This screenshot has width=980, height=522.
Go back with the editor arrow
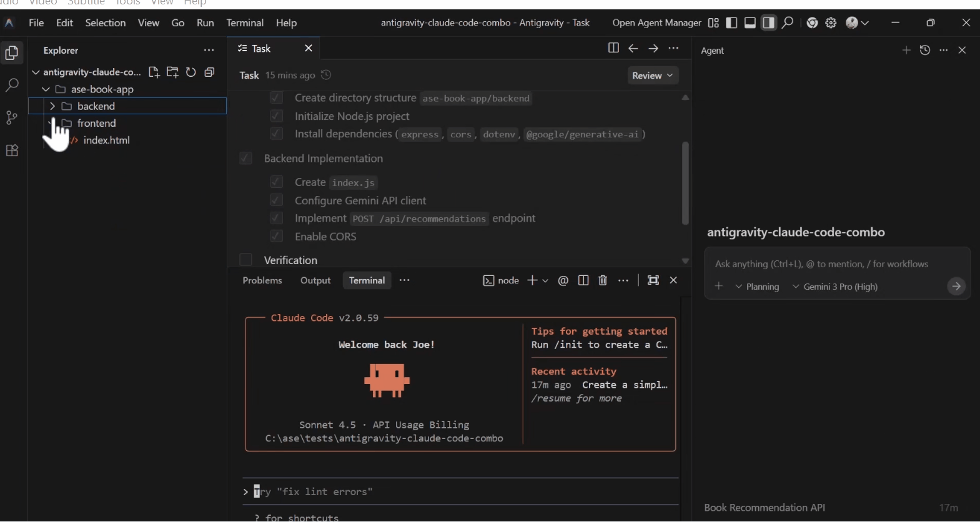coord(633,48)
